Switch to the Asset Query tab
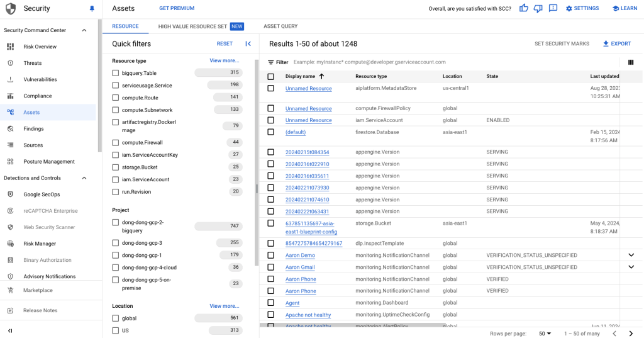 [x=280, y=26]
